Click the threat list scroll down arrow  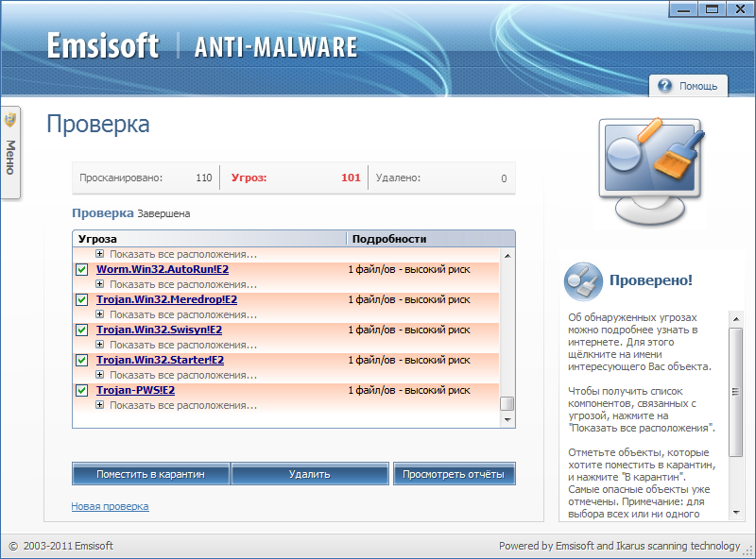[x=507, y=420]
